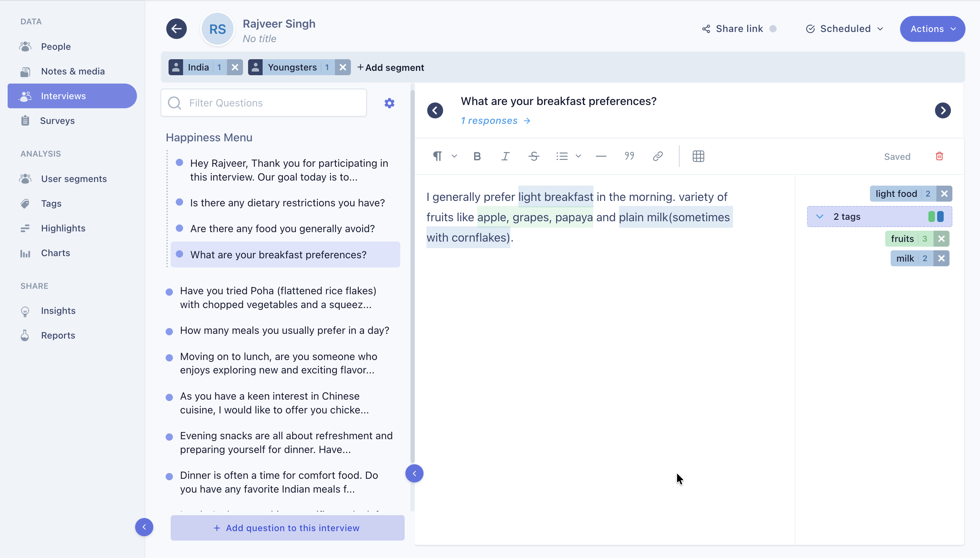
Task: Select the Highlights sidebar icon
Action: [25, 228]
